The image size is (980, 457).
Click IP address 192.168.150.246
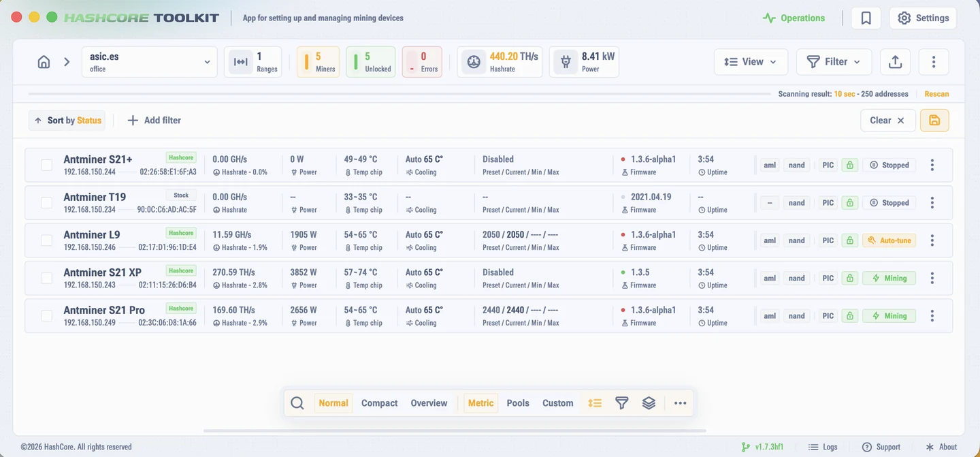(x=90, y=248)
